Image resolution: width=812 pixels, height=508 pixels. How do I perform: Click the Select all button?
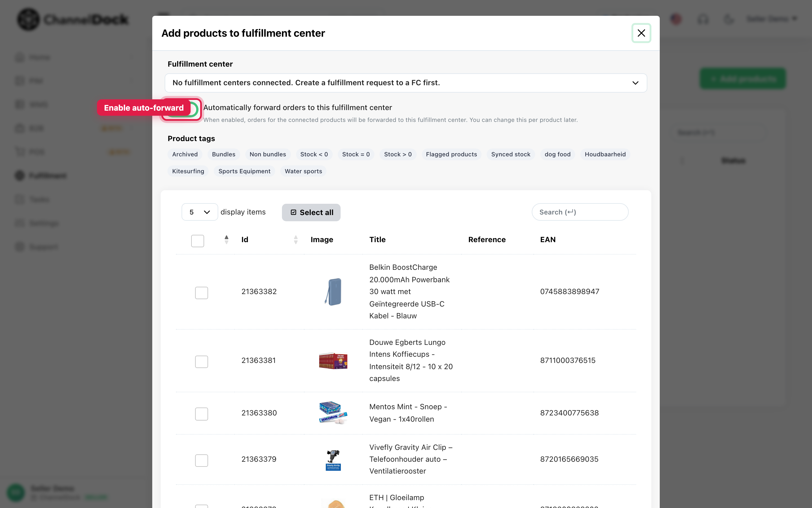pyautogui.click(x=311, y=212)
